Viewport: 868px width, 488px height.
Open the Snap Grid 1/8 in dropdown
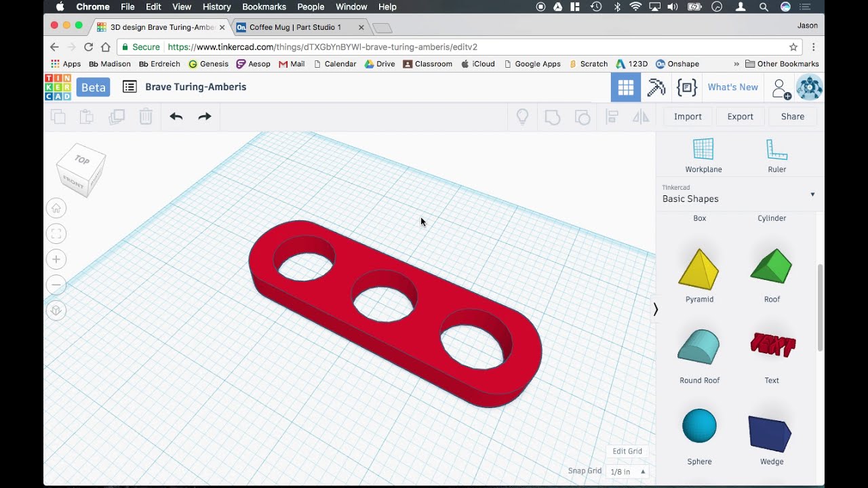628,471
